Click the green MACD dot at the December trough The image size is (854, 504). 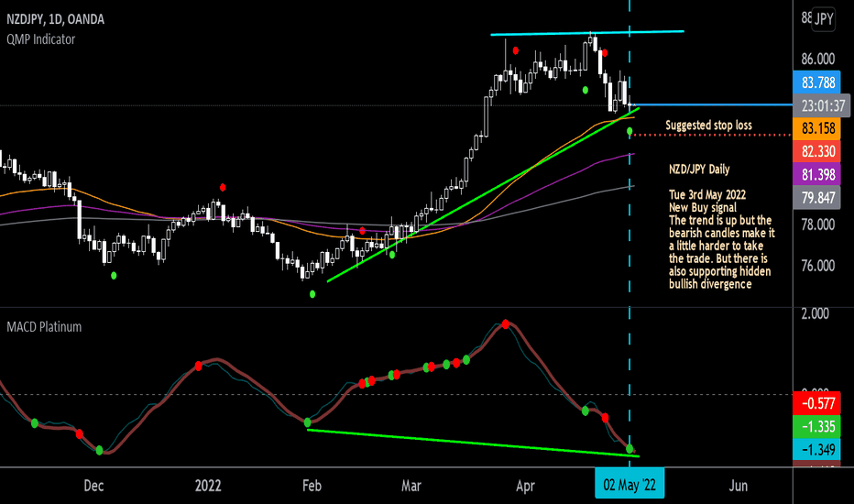coord(99,450)
